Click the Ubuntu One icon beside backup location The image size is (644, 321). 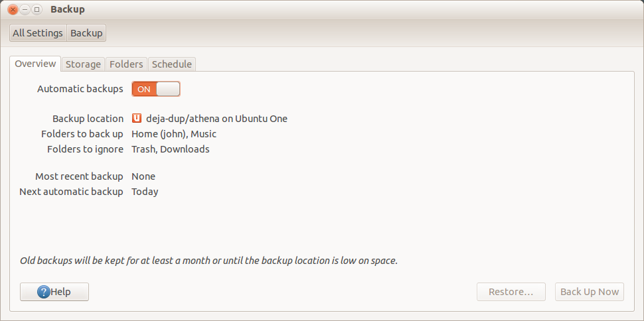[137, 119]
